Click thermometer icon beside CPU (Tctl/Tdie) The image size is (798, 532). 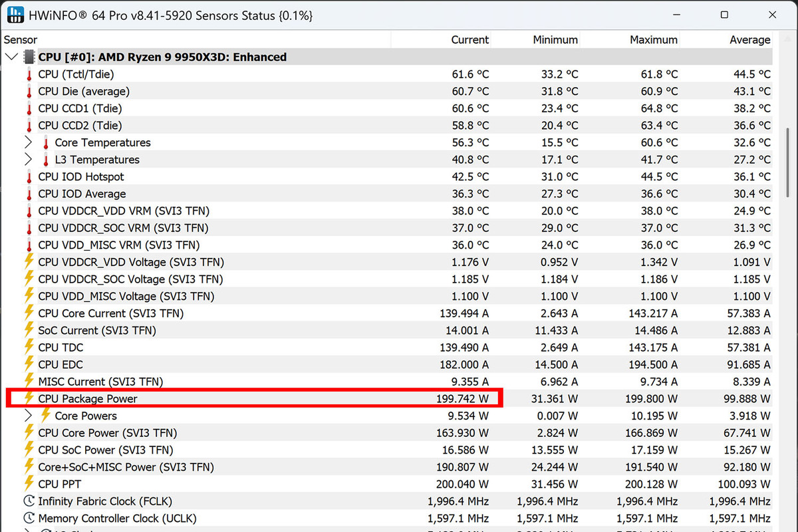(x=29, y=74)
